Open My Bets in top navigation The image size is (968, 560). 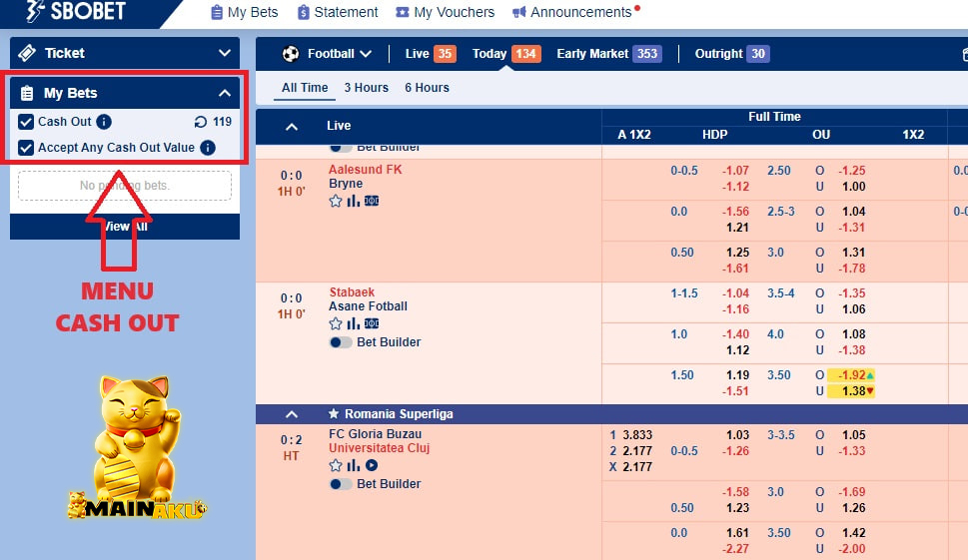(245, 12)
